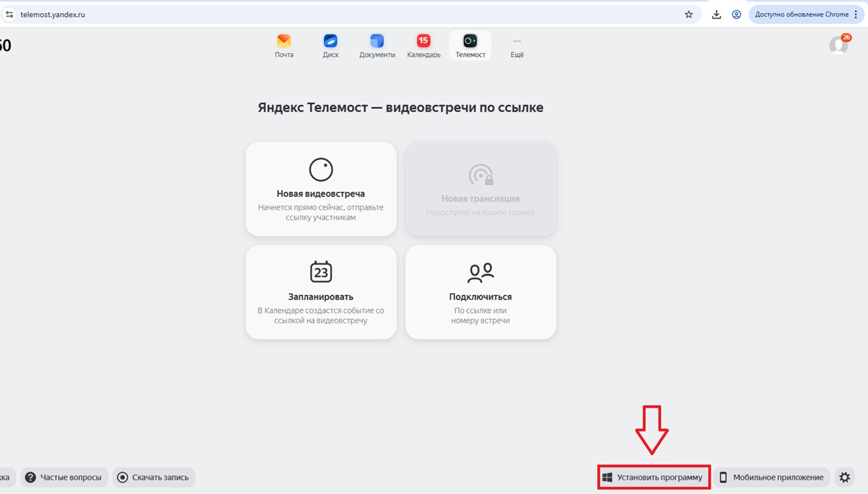The image size is (868, 494).
Task: Click Подключиться to join a meeting
Action: tap(481, 292)
